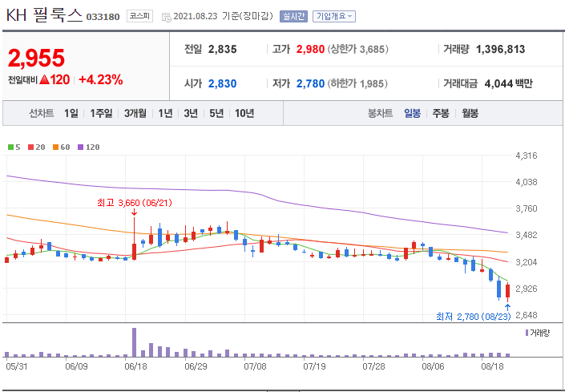Click the orange 60-day moving average swatch
Image resolution: width=565 pixels, height=392 pixels.
click(x=55, y=147)
